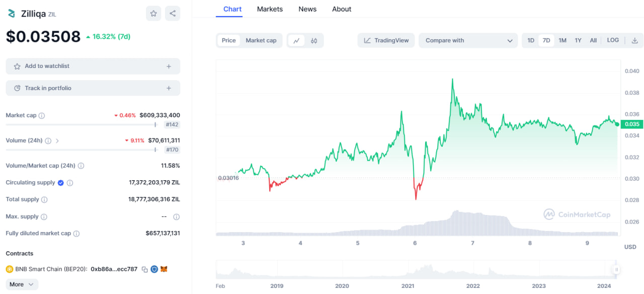Viewport: 644px width, 294px height.
Task: Click the $657,137,131 diluted cap value
Action: pyautogui.click(x=163, y=233)
